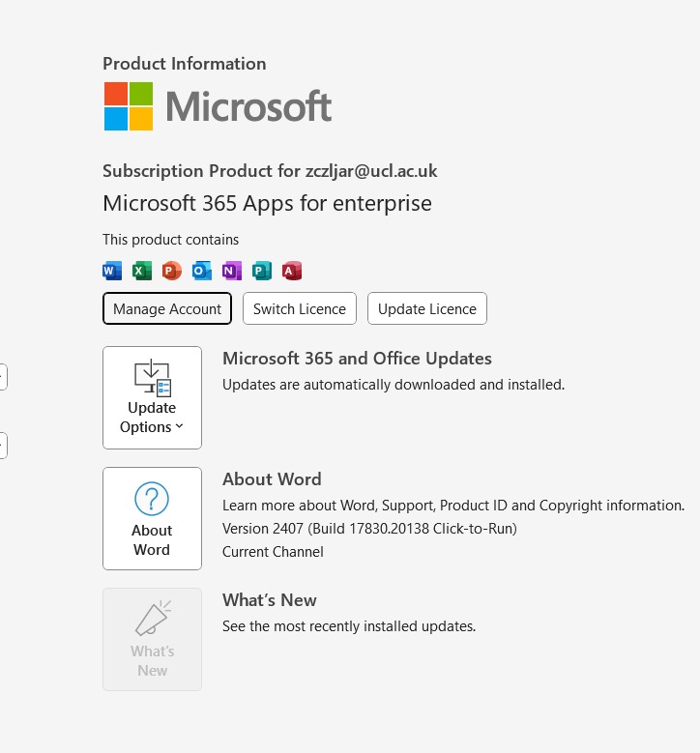Click 'Updates are automatically downloaded and installed.'
This screenshot has height=753, width=700.
click(x=394, y=385)
